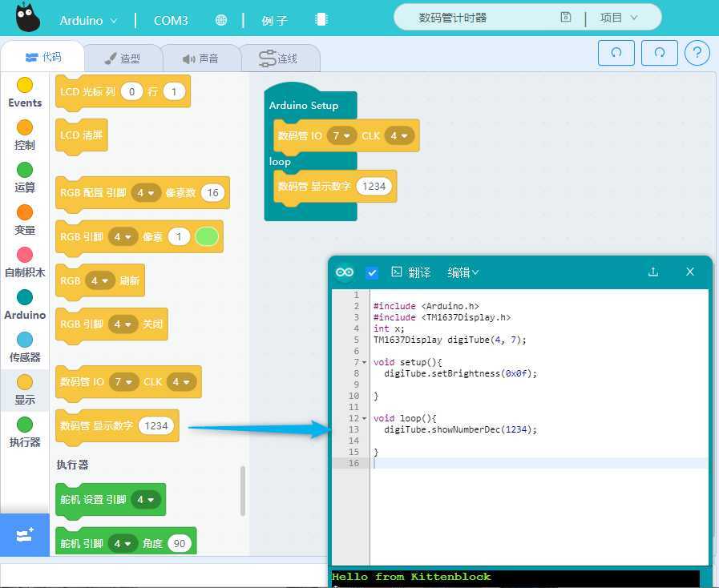This screenshot has height=588, width=719.
Task: Open IO pin 7 dropdown in workspace block
Action: coord(341,135)
